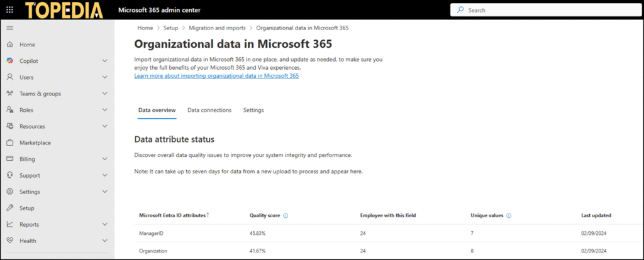Click the Roles icon in sidebar
This screenshot has height=260, width=644.
tap(10, 110)
